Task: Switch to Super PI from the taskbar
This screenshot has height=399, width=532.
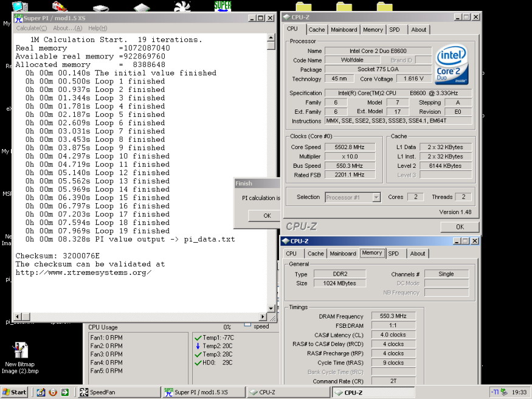Action: (x=204, y=392)
